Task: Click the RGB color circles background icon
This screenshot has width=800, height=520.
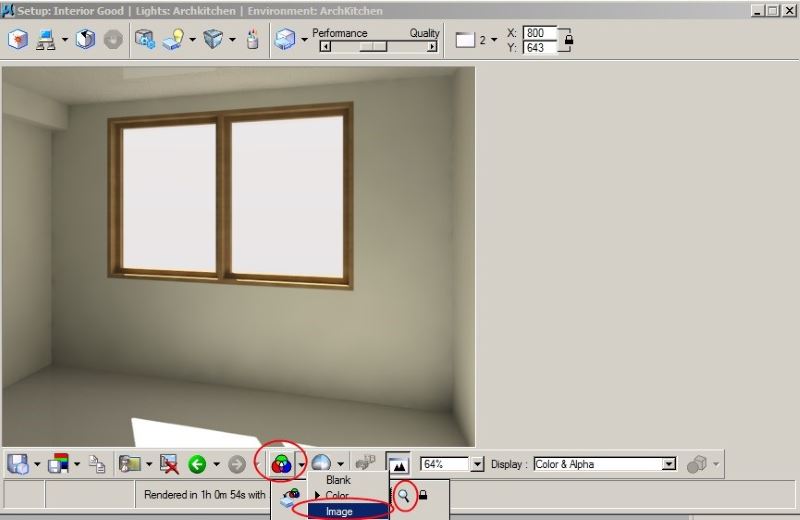Action: (x=282, y=464)
